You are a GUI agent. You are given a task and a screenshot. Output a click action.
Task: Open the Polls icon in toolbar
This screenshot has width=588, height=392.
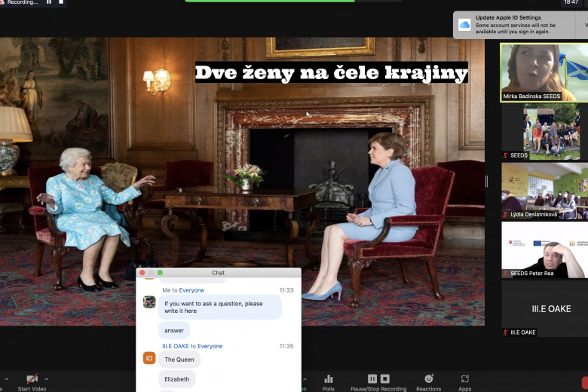click(x=329, y=378)
